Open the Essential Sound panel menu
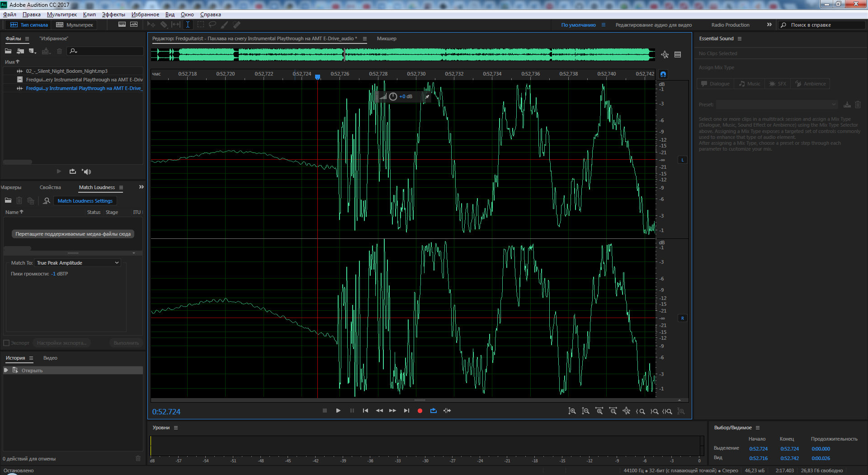Image resolution: width=868 pixels, height=475 pixels. [740, 39]
